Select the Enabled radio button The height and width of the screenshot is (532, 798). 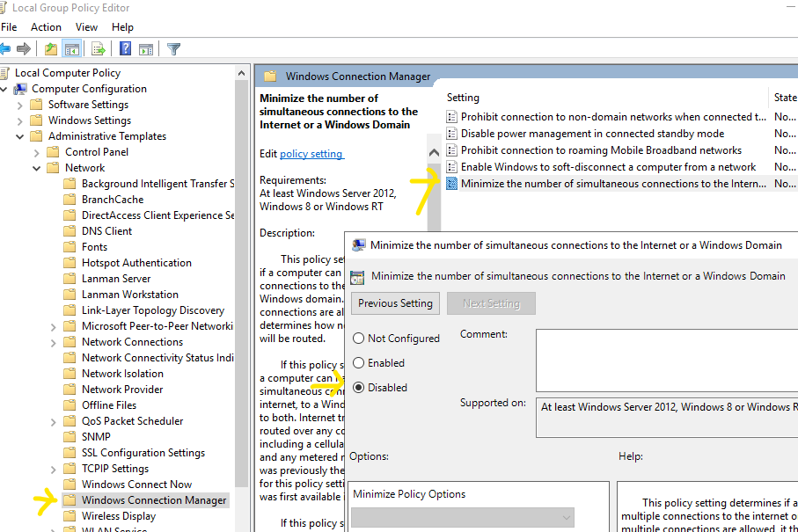point(358,362)
